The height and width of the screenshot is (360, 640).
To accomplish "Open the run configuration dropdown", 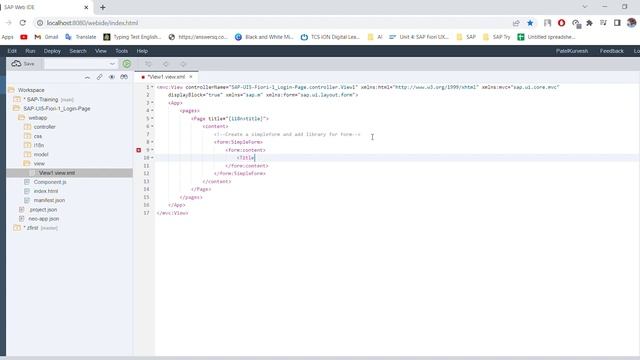I will pos(112,64).
